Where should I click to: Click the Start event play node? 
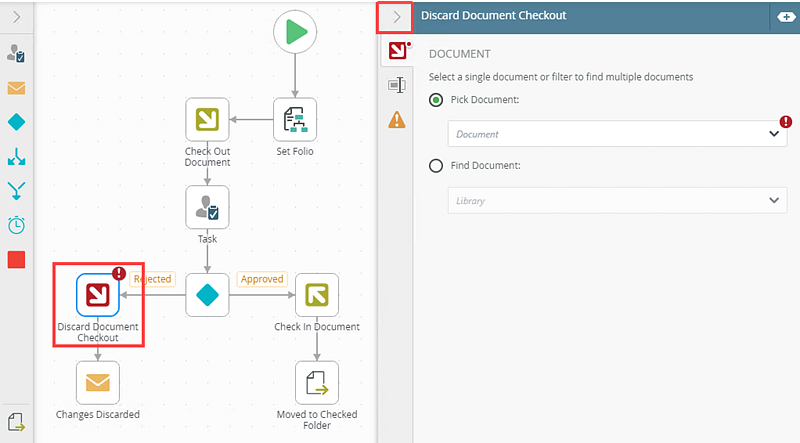(x=295, y=33)
